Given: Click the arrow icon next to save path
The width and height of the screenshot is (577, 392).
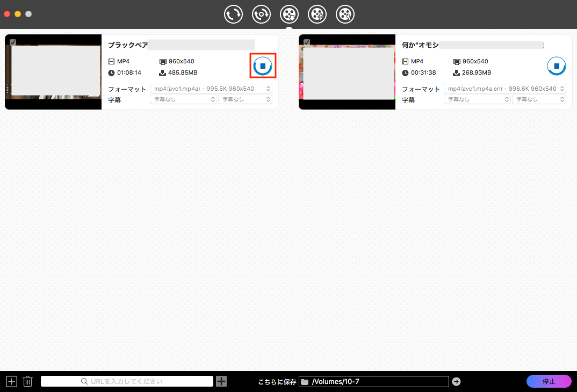Looking at the screenshot, I should [x=456, y=381].
